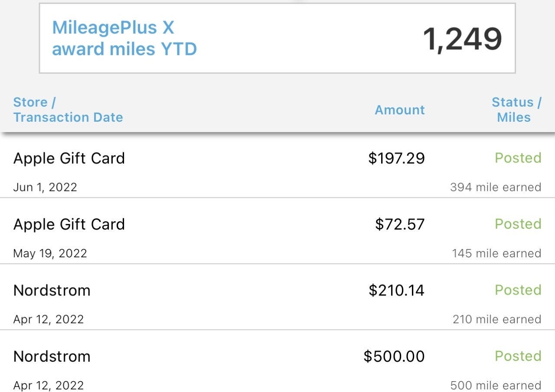Image resolution: width=555 pixels, height=392 pixels.
Task: Open the Apple Gift Card transaction from May 19
Action: pyautogui.click(x=69, y=224)
